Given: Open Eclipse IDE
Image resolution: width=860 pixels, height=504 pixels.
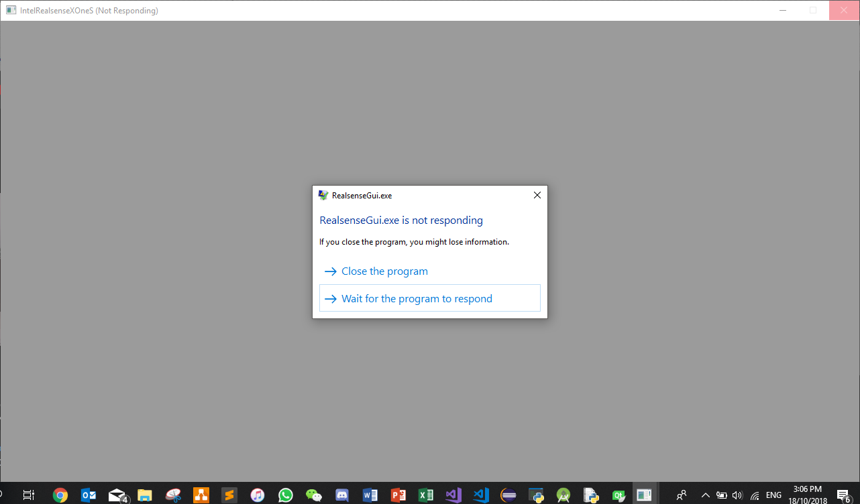Looking at the screenshot, I should point(510,495).
